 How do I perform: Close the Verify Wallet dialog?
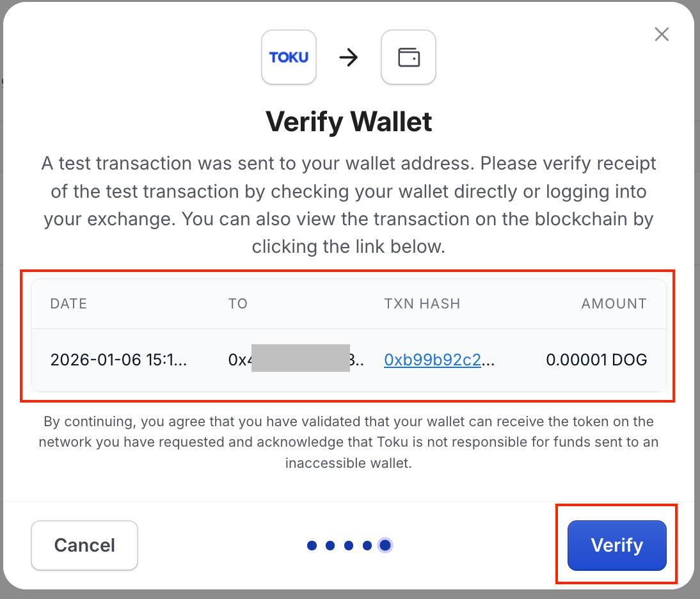[662, 34]
